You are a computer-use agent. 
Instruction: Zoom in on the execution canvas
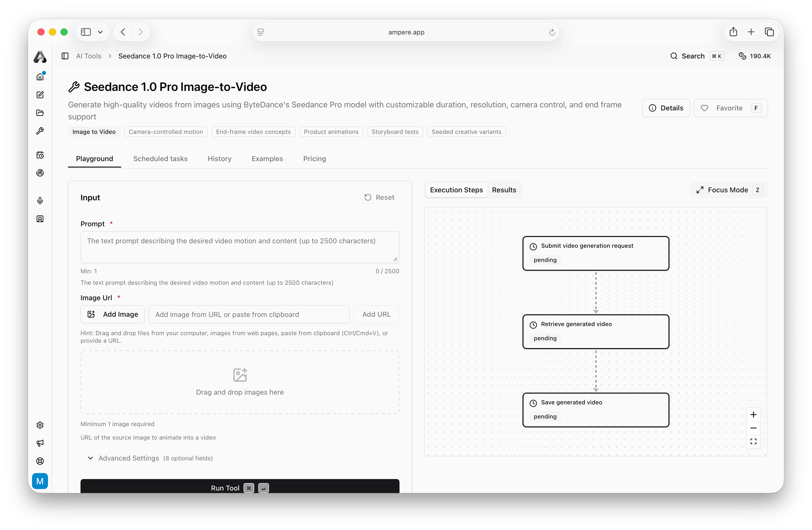[753, 415]
